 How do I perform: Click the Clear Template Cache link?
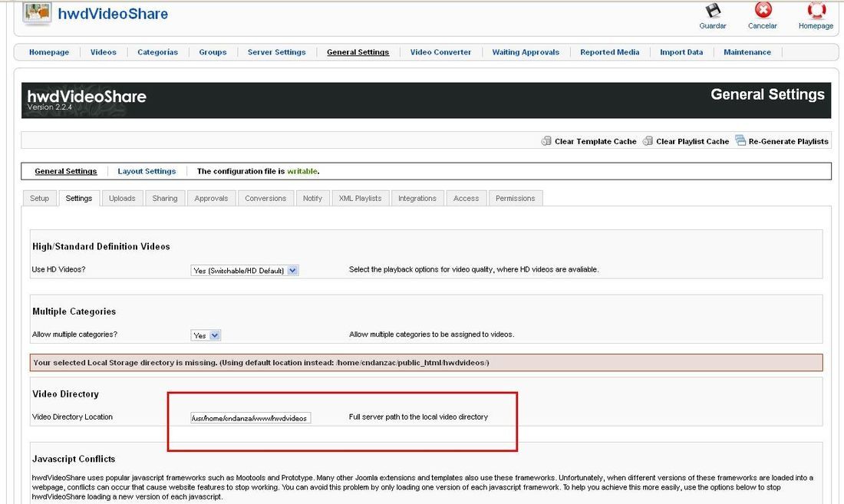coord(595,141)
